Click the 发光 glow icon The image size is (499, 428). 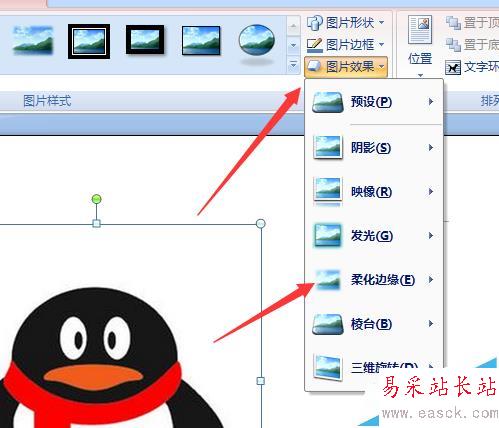point(328,235)
